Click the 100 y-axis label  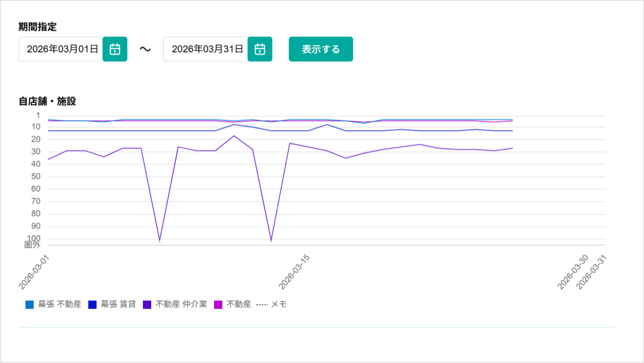[x=34, y=238]
